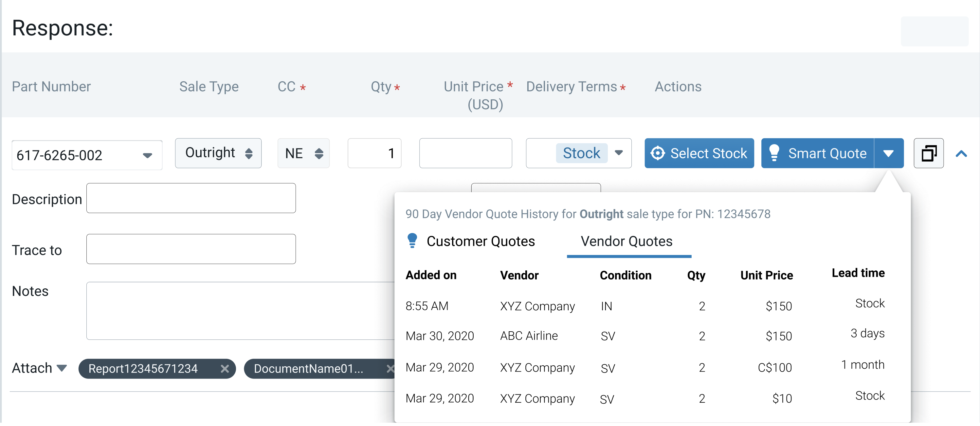
Task: Open the part number 617-6265-002 dropdown
Action: coord(147,155)
